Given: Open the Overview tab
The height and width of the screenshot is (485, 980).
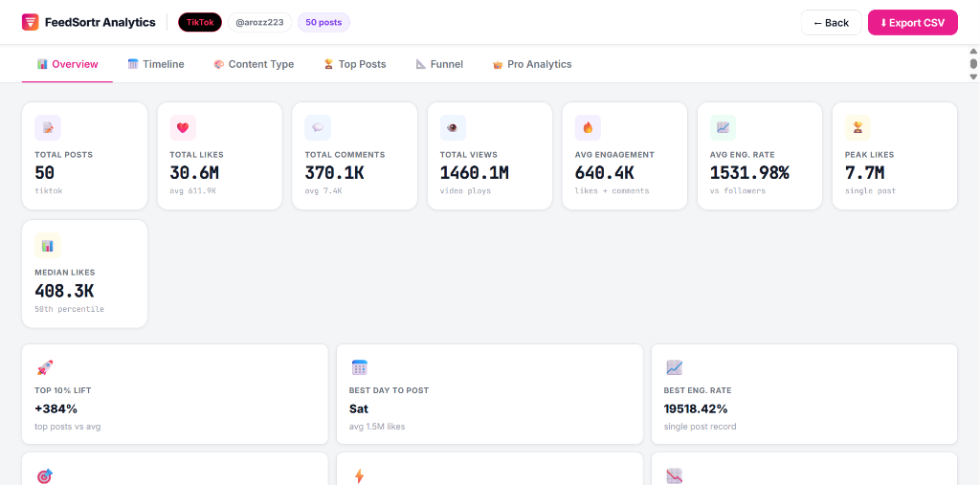Looking at the screenshot, I should [68, 64].
